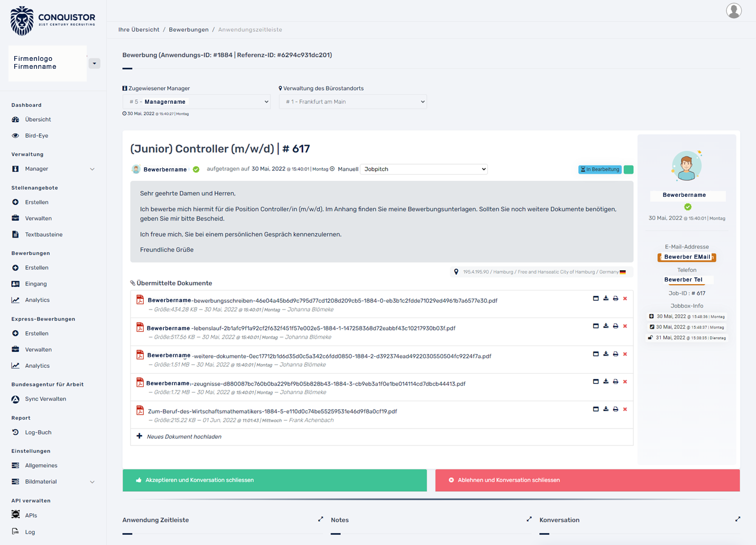756x545 pixels.
Task: Expand the Anwendung Zeitleiste panel
Action: (320, 519)
